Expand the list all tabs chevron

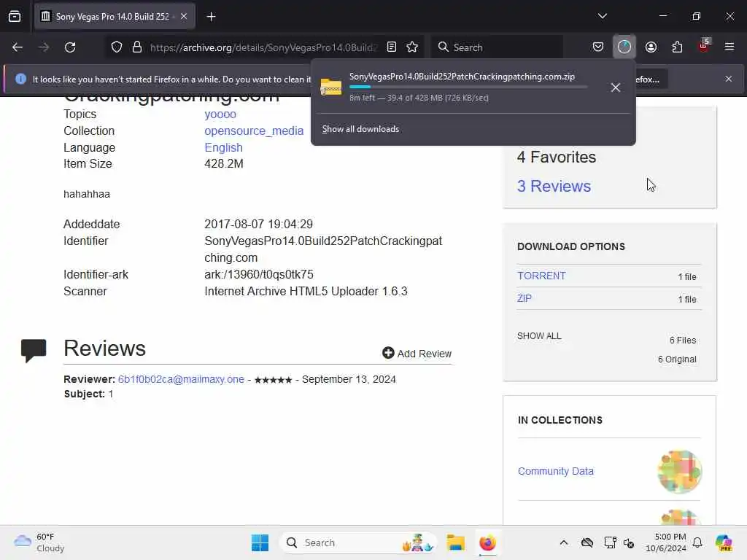click(x=602, y=16)
